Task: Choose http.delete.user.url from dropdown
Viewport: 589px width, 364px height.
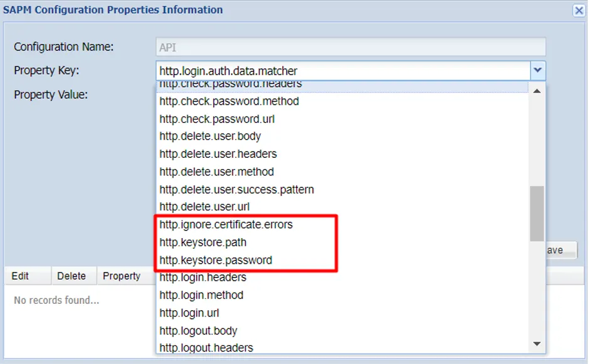Action: click(x=342, y=207)
